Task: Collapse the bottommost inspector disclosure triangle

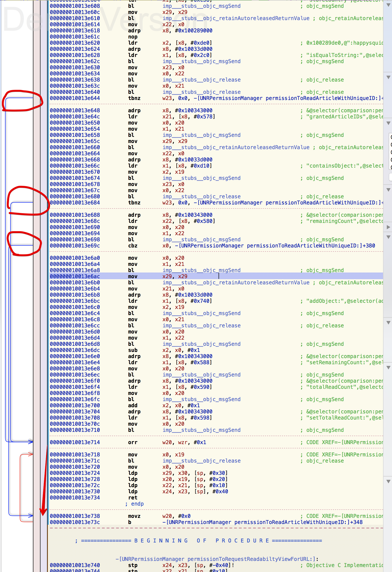Action: click(x=388, y=481)
